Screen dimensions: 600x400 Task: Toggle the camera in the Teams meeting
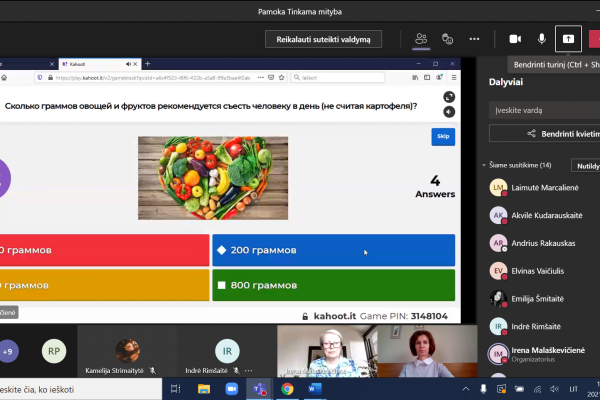[515, 39]
